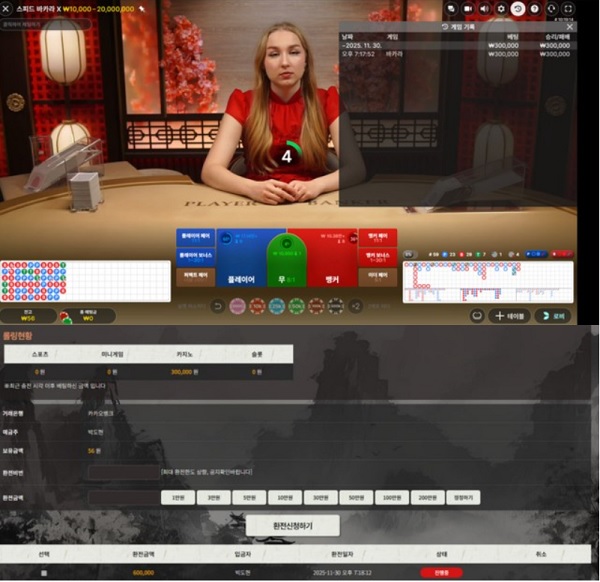Viewport: 600px width, 582px height.
Task: Select the brown 100K chip
Action: [x=316, y=306]
